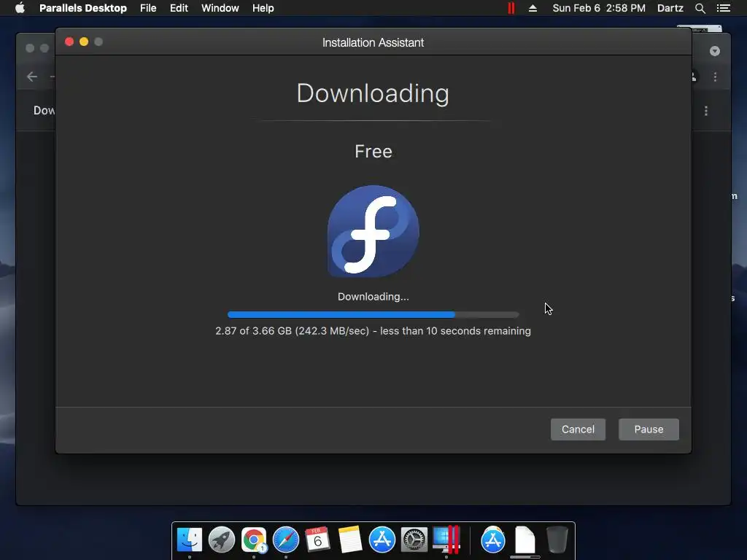Open Notes from the Dock
Screen dimensions: 747x560
coord(349,540)
